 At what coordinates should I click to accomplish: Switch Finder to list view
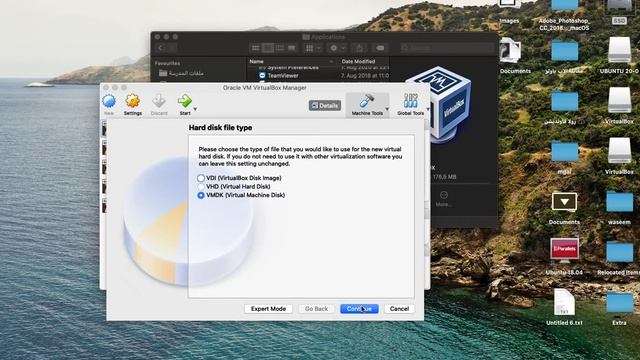pos(268,48)
